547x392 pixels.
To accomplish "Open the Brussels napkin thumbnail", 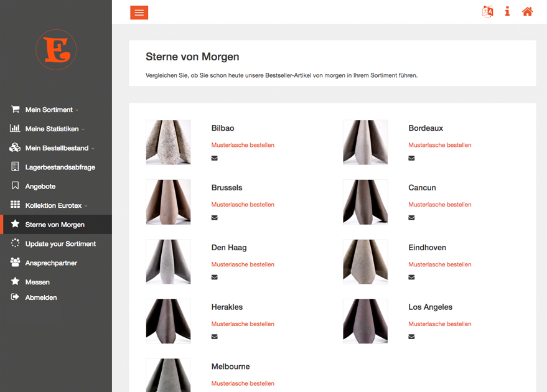I will [168, 202].
